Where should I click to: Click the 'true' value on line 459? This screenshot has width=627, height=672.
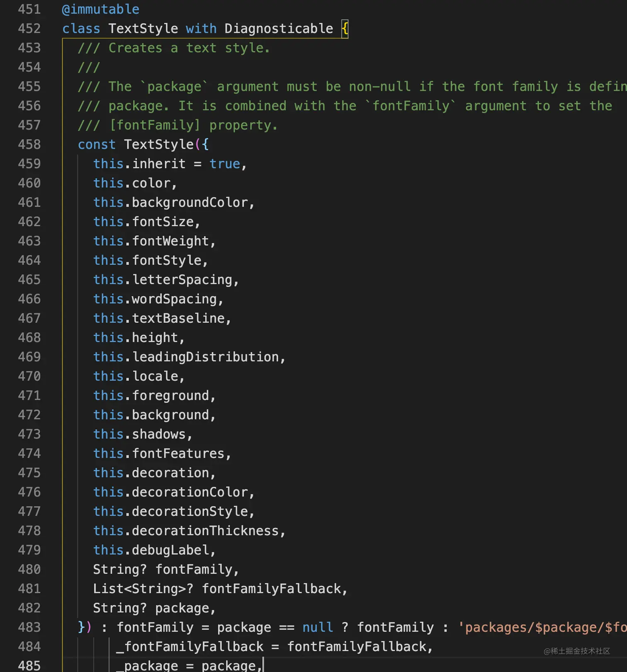pos(225,164)
